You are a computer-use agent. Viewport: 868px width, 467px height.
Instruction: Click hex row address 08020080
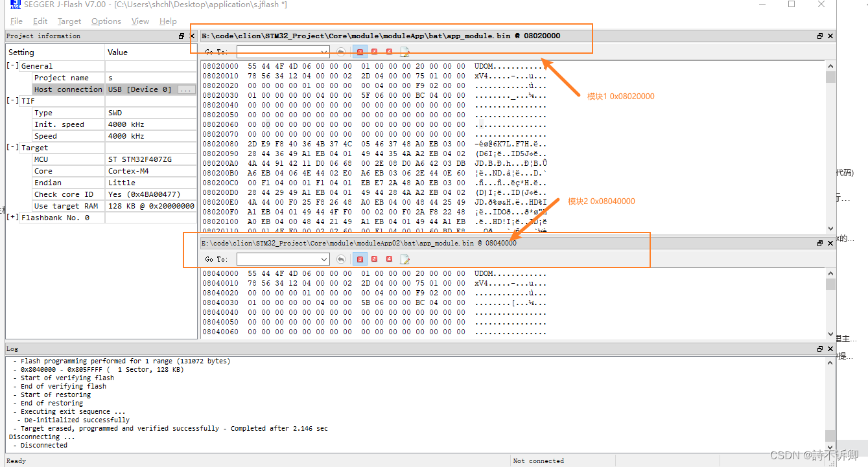click(220, 144)
